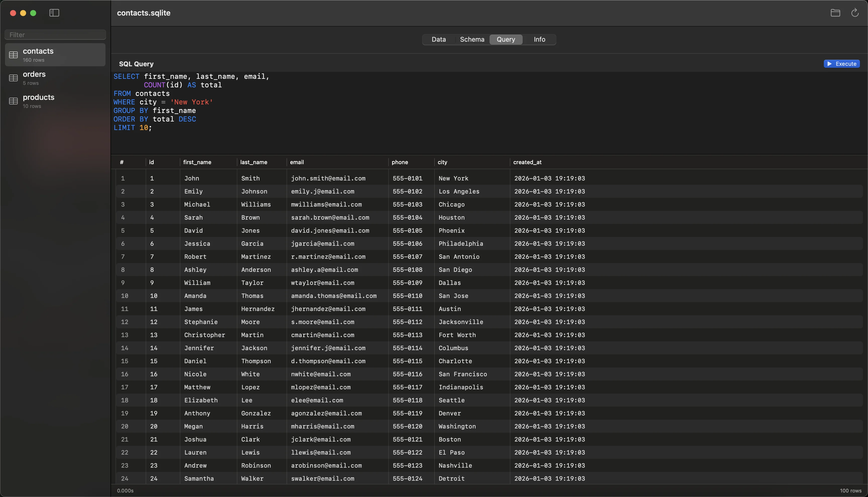The image size is (868, 497).
Task: Click the products table icon
Action: (13, 101)
